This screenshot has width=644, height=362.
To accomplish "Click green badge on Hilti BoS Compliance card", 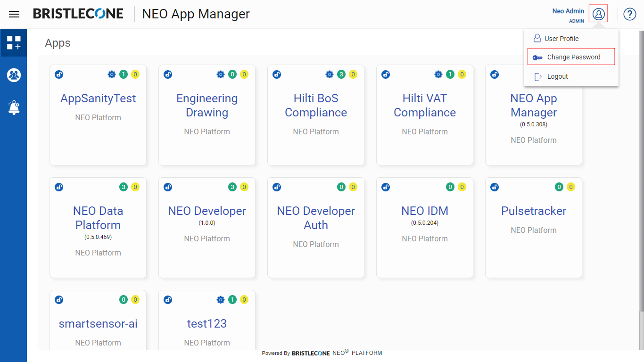I will (341, 74).
